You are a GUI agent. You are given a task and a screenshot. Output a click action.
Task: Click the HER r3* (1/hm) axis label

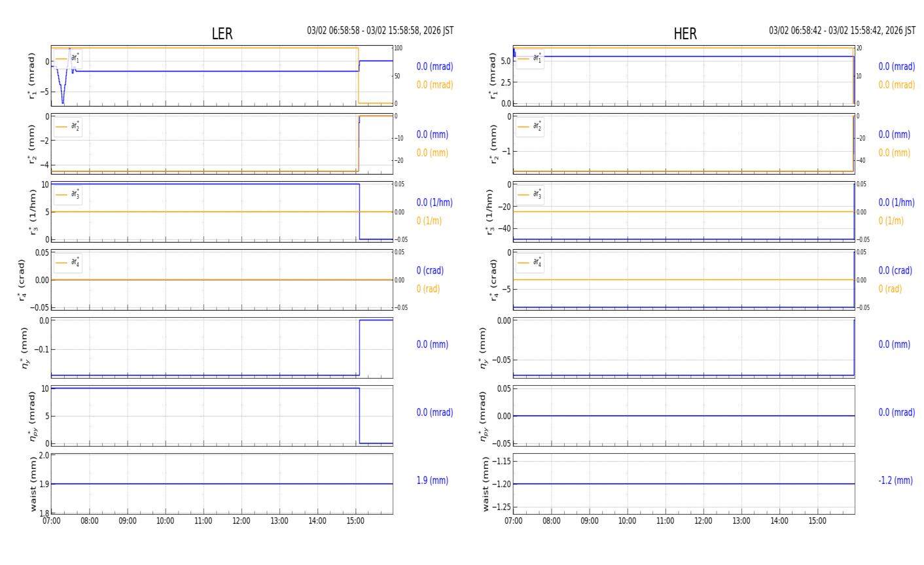coord(489,212)
